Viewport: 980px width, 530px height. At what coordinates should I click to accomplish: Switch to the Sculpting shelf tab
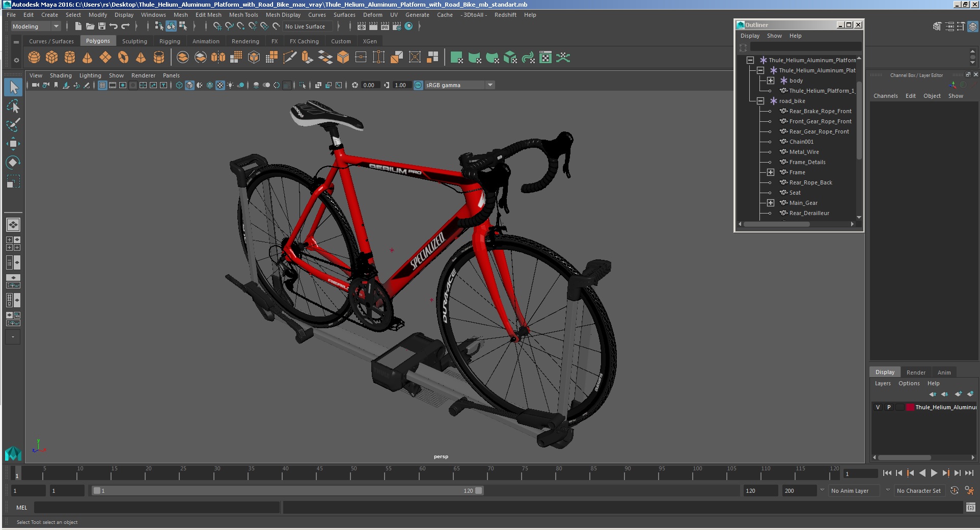tap(134, 41)
